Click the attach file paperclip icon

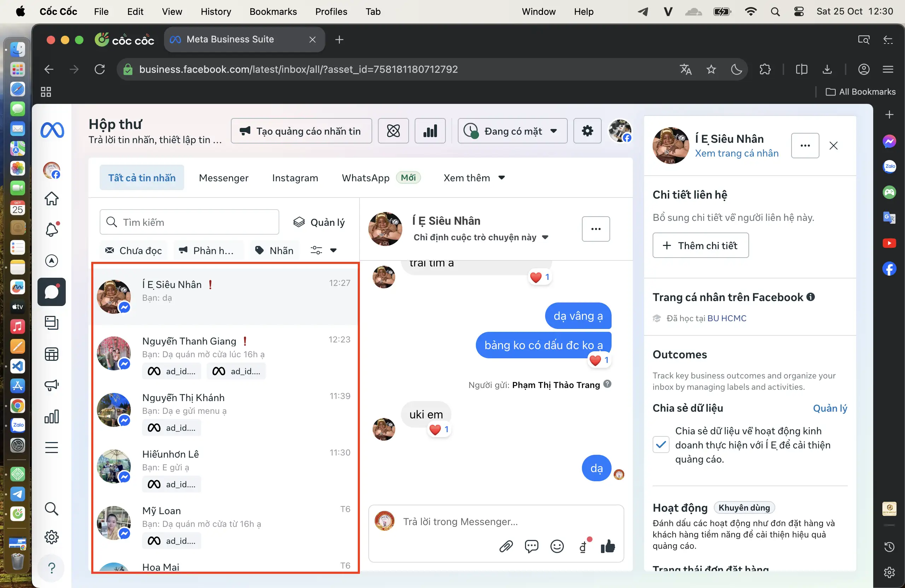(x=506, y=546)
